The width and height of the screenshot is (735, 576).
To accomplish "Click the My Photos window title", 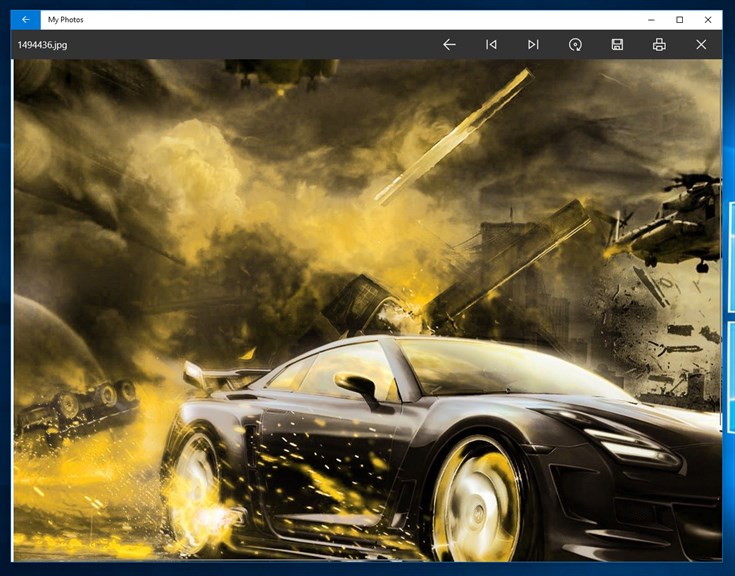I will point(66,20).
